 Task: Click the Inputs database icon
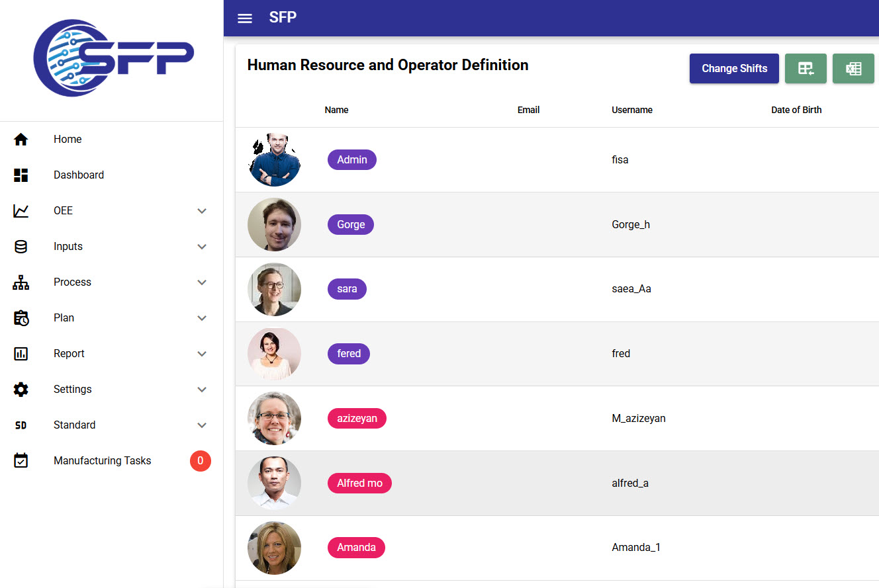[x=21, y=246]
